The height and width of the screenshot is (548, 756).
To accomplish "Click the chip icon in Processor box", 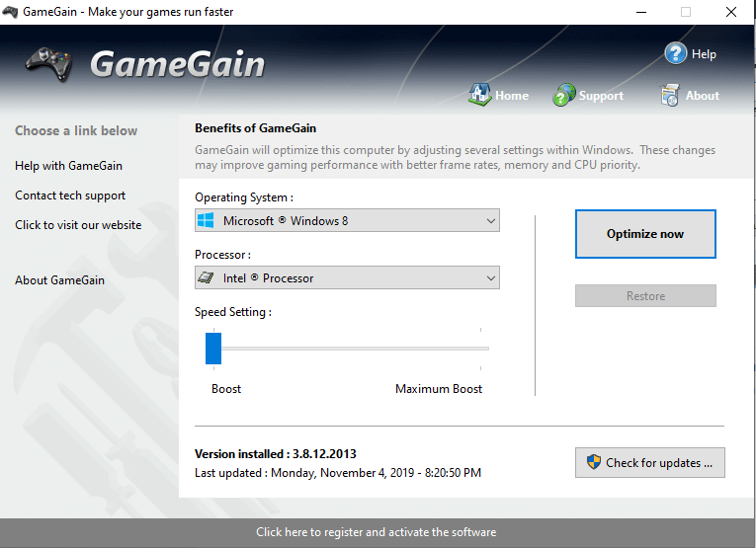I will (x=206, y=277).
